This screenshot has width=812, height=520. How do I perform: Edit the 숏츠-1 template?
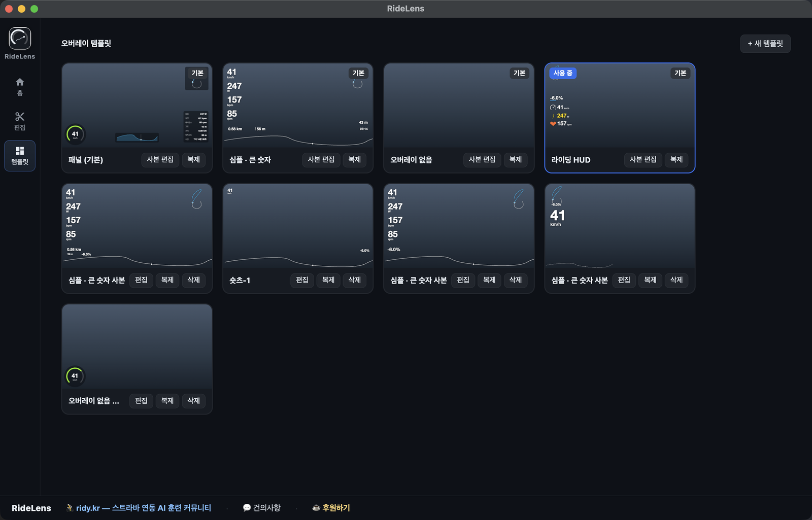[x=302, y=280]
